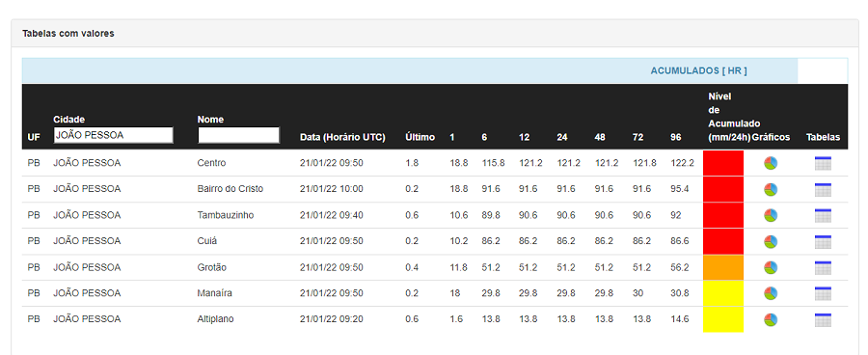The image size is (868, 355).
Task: Open the table icon for Grotão
Action: click(x=824, y=267)
